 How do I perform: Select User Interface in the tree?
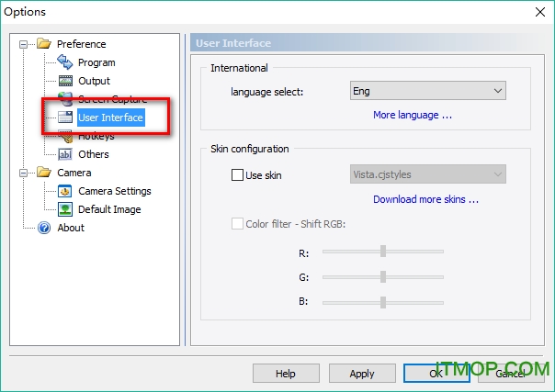pyautogui.click(x=109, y=118)
